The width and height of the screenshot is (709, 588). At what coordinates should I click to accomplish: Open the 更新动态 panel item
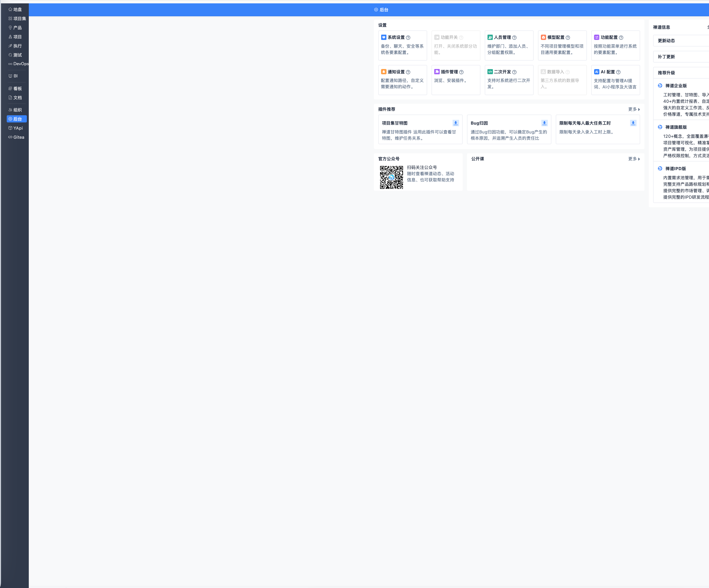coord(666,41)
